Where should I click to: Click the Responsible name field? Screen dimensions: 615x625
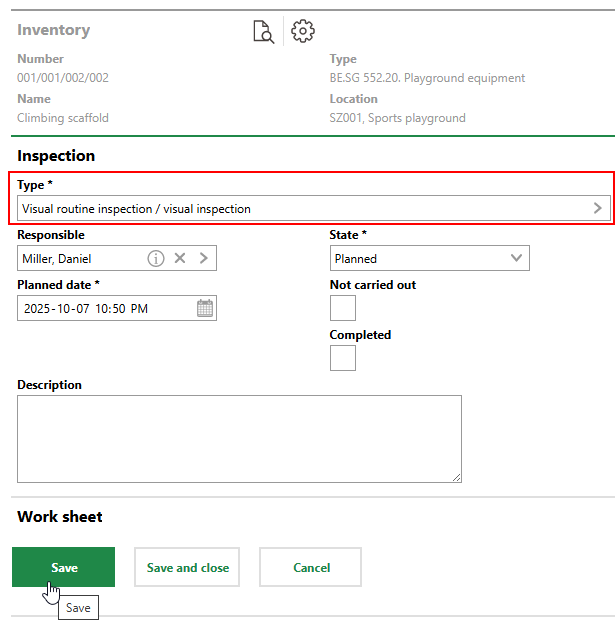point(80,258)
